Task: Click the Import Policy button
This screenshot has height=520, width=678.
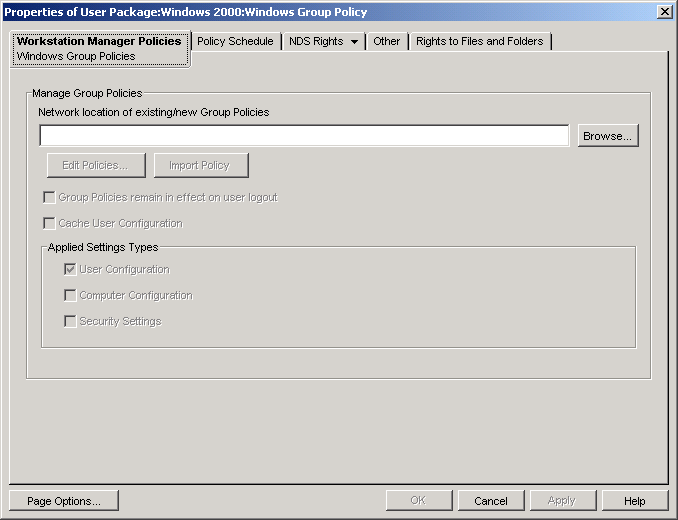Action: pyautogui.click(x=201, y=166)
